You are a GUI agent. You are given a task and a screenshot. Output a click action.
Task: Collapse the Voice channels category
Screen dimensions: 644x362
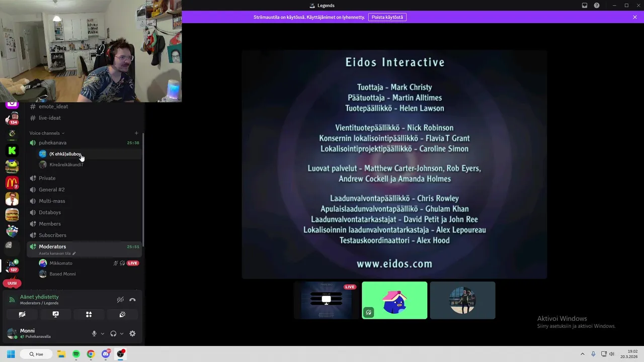click(x=47, y=133)
